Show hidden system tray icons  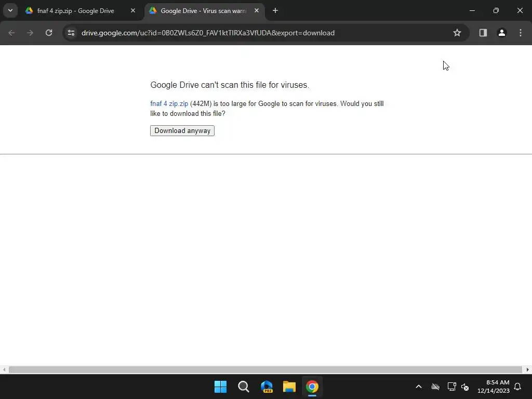(x=419, y=387)
